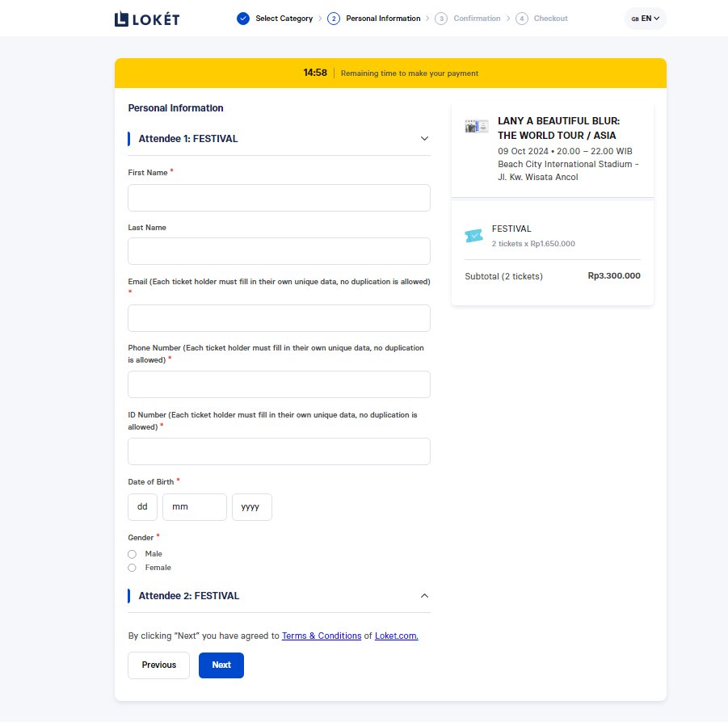
Task: Click the '09 Oct 2024 • 20.00 – 22.00 WIB' text
Action: pyautogui.click(x=565, y=151)
